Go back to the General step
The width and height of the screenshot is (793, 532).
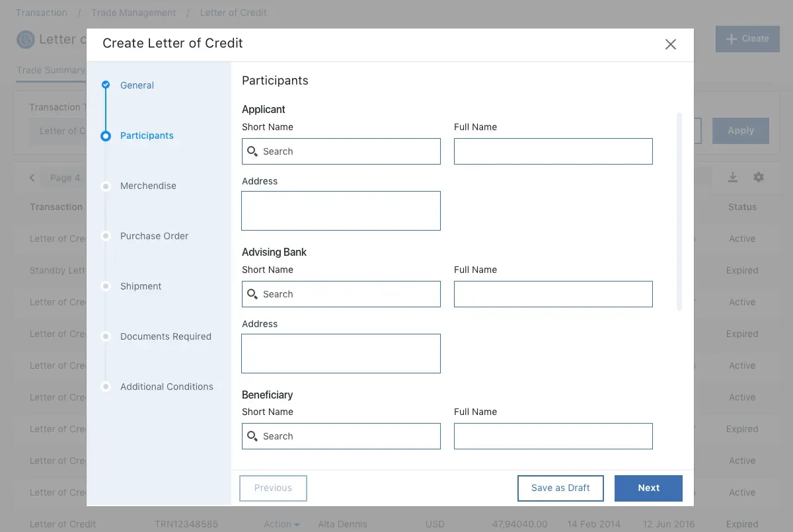point(137,85)
